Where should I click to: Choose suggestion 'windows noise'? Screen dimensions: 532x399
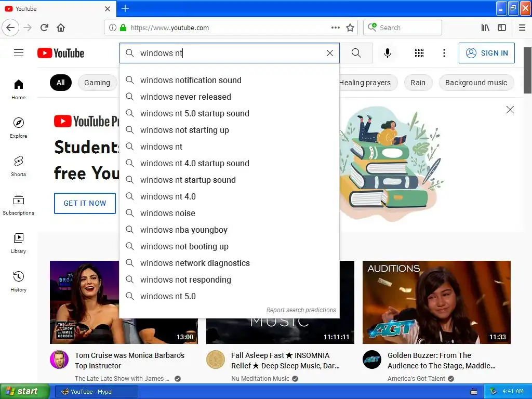[229, 213]
